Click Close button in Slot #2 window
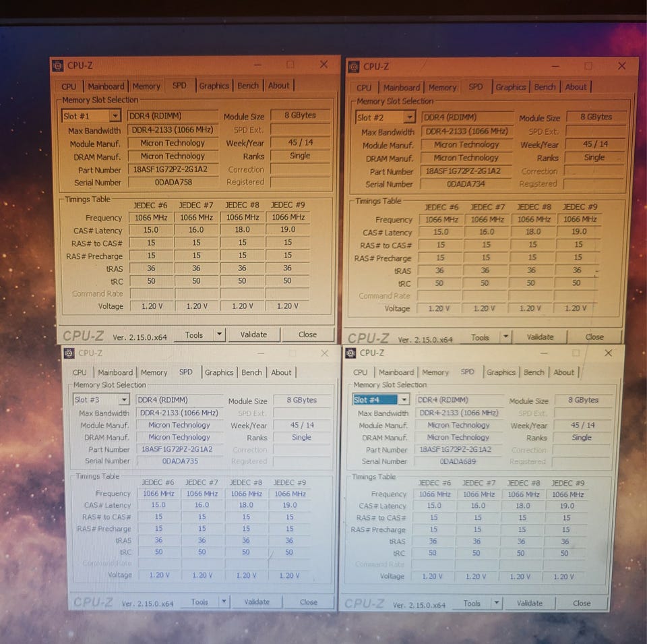Screen dimensions: 647x644 pos(594,337)
